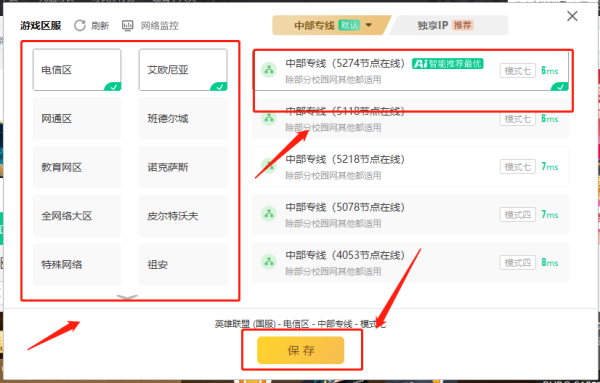Select the 特殊网络 region
This screenshot has height=383, width=600.
tap(77, 264)
